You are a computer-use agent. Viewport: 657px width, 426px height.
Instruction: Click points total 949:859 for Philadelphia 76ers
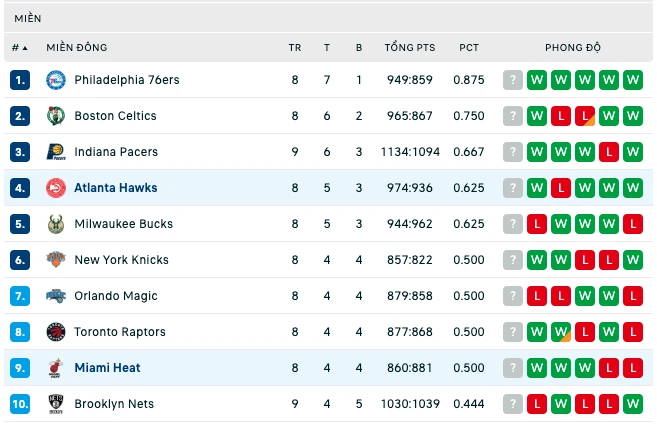coord(410,80)
